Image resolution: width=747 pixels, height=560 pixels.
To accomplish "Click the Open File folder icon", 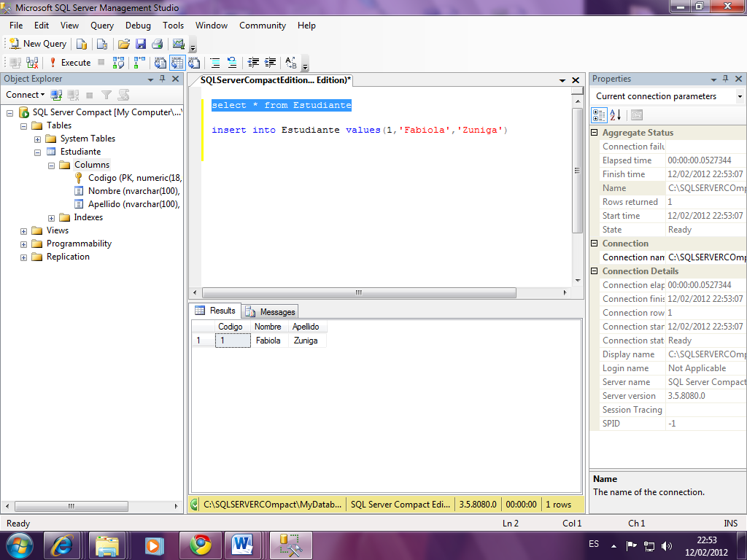I will [124, 44].
